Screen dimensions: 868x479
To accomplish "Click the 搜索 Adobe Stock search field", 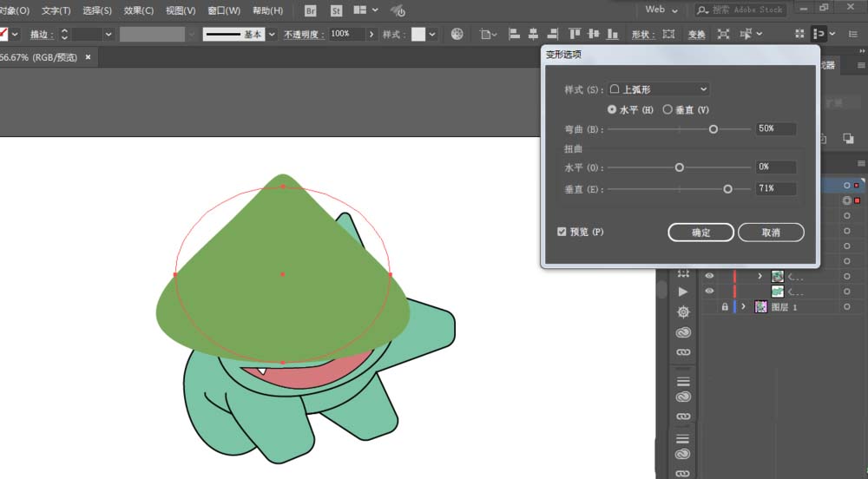I will [740, 10].
